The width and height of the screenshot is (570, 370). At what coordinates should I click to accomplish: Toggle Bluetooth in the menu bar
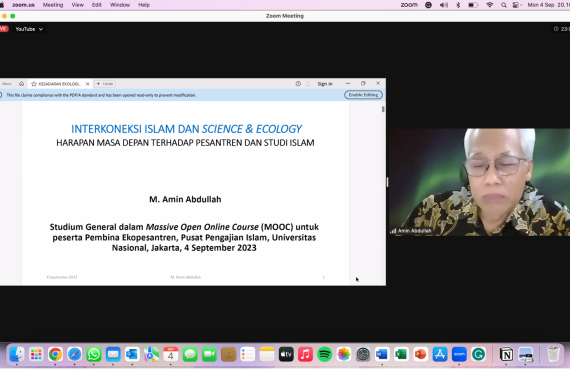[x=458, y=5]
